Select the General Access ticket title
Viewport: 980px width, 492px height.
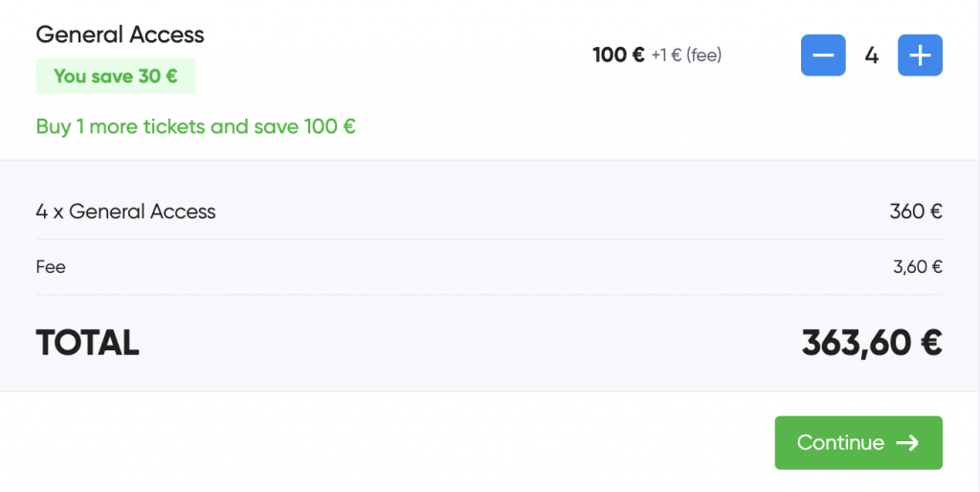[x=120, y=34]
